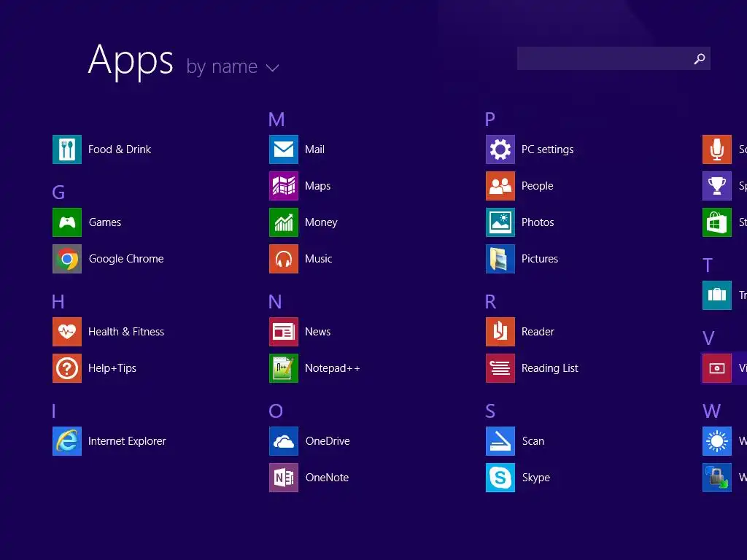Open the News app icon
The height and width of the screenshot is (560, 747).
coord(284,332)
